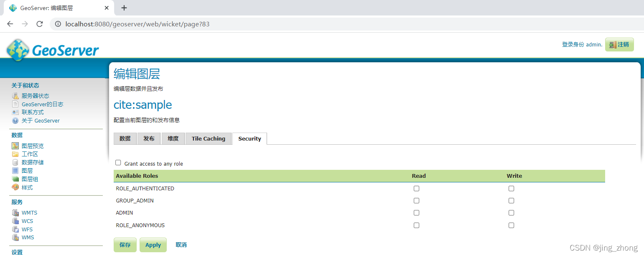Close the GeoServer browser tab

107,8
